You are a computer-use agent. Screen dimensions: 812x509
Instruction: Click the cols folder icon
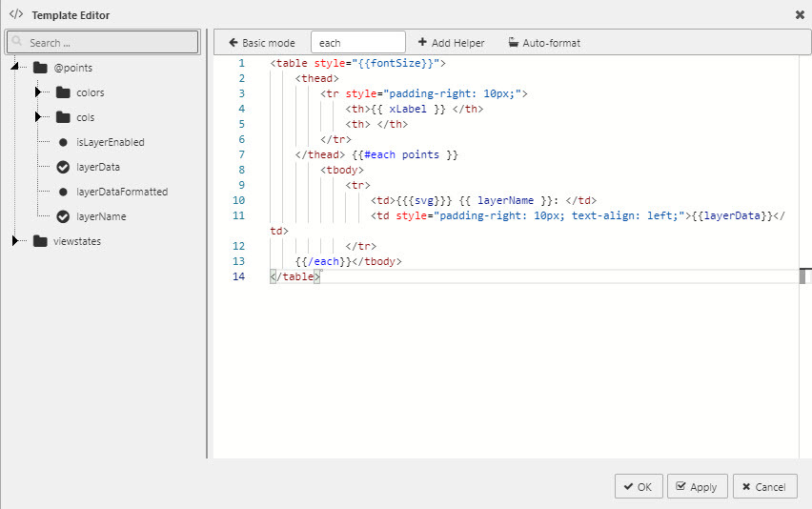pyautogui.click(x=63, y=117)
